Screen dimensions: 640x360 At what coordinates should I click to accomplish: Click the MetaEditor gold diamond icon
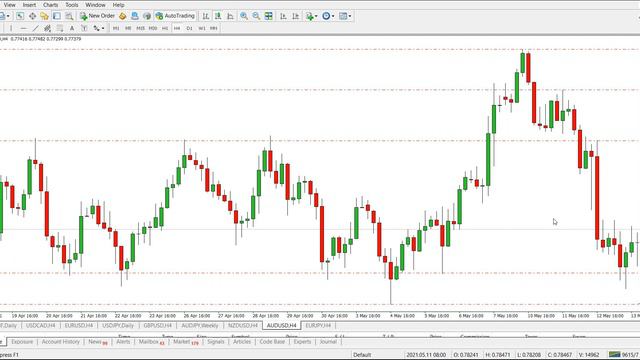click(122, 16)
